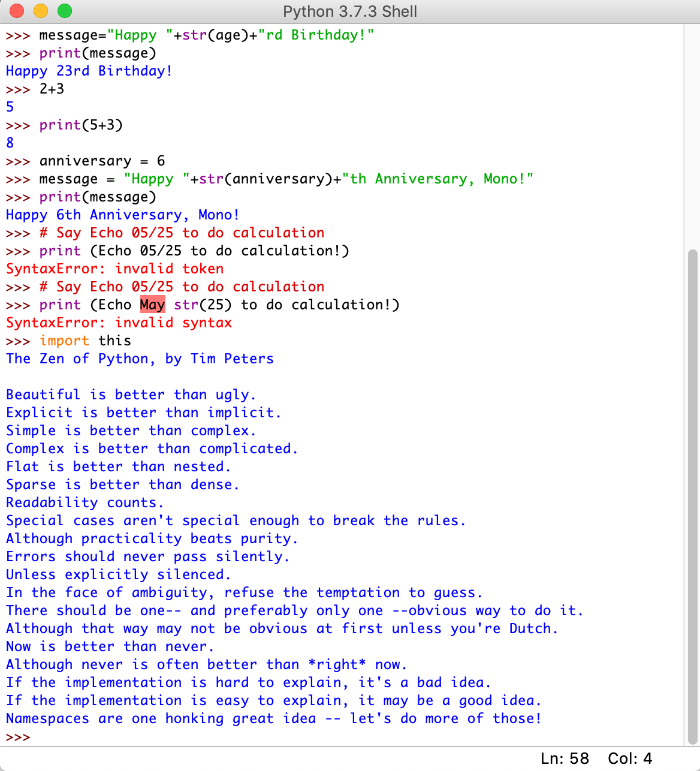Click the Happy 23rd Birthday! output line
The image size is (700, 771).
click(89, 71)
